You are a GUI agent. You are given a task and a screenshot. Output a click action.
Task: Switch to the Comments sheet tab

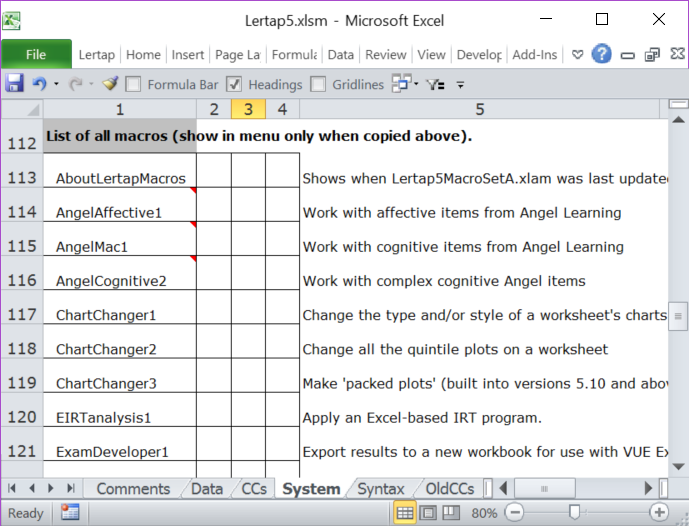[133, 489]
